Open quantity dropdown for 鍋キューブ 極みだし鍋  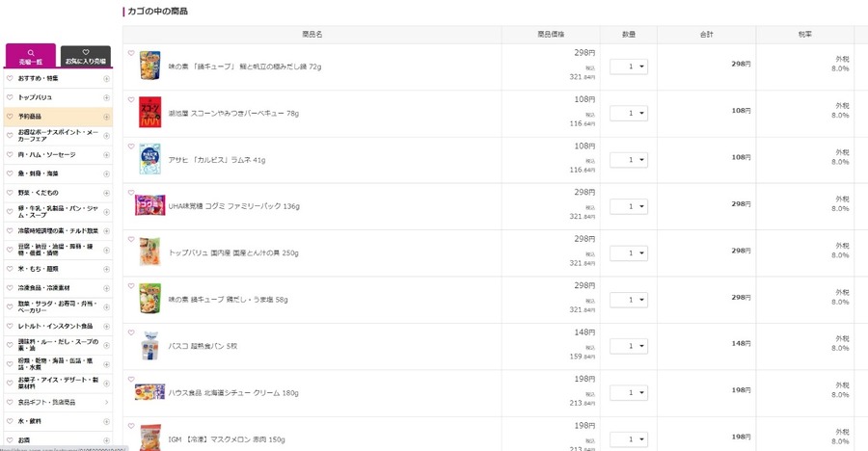[x=629, y=66]
